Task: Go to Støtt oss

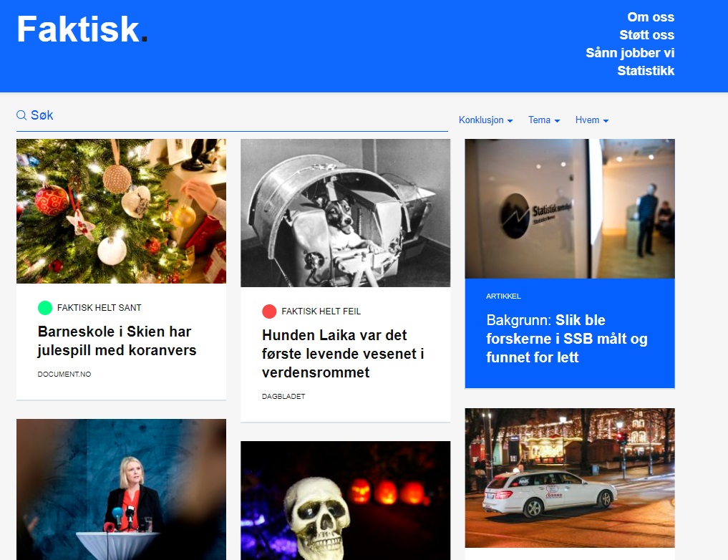Action: point(646,35)
